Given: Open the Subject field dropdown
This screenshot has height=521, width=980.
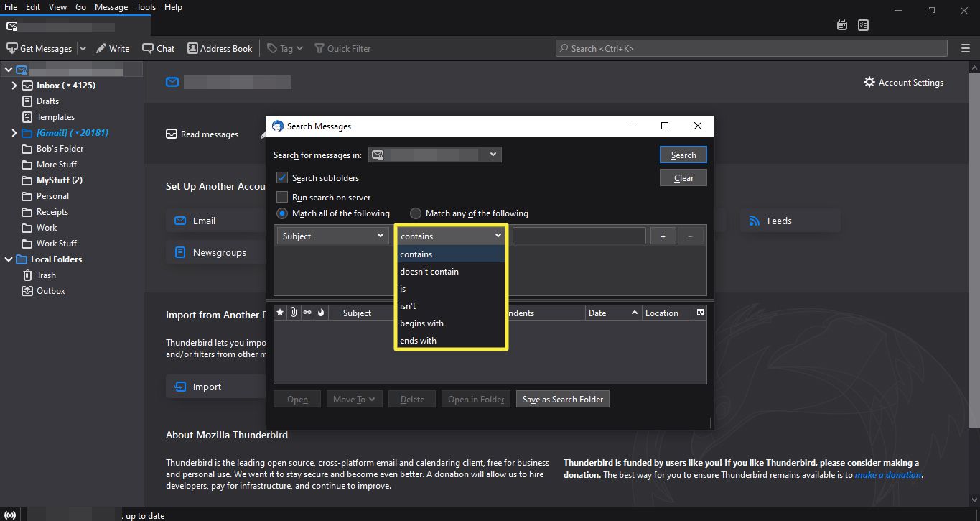Looking at the screenshot, I should coord(333,236).
